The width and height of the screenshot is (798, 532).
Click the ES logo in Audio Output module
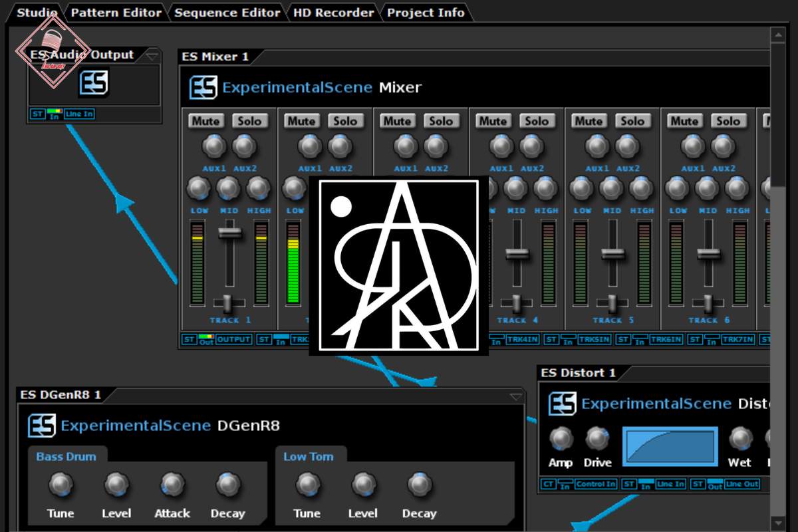[94, 82]
